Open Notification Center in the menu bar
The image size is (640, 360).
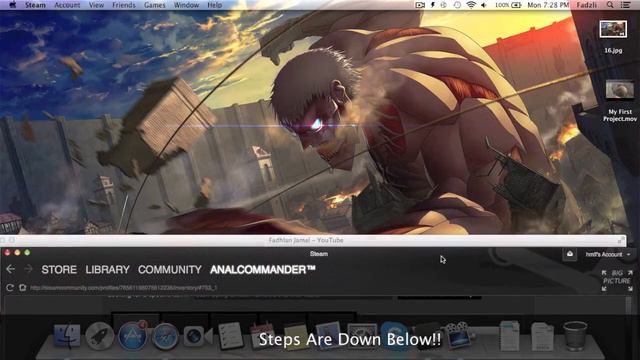tap(625, 5)
